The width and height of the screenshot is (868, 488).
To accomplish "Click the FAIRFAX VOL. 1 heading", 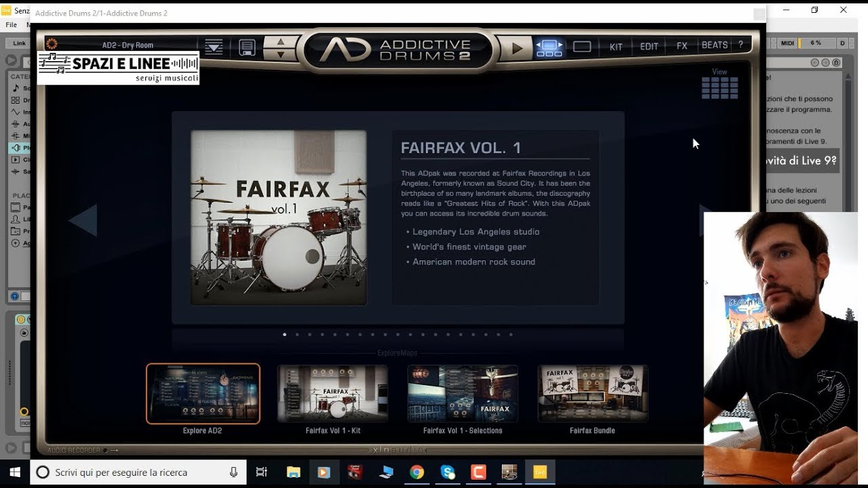I will 461,148.
